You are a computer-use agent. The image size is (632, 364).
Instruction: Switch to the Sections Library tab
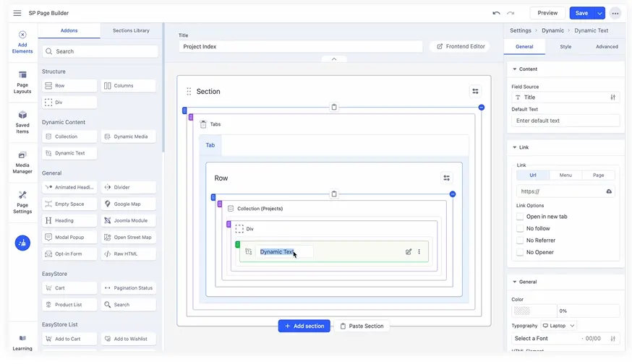[x=131, y=31]
